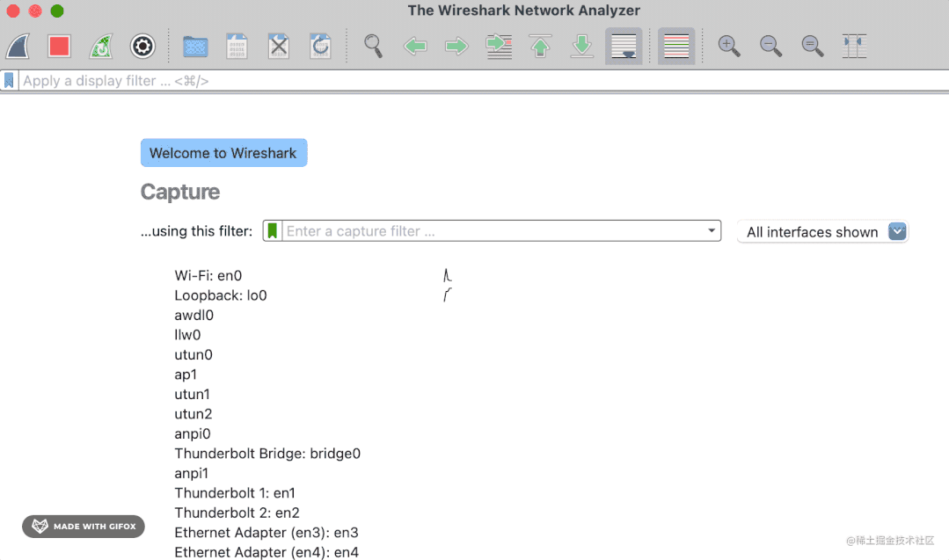Find a packet magnifier icon
This screenshot has width=949, height=560.
tap(374, 46)
